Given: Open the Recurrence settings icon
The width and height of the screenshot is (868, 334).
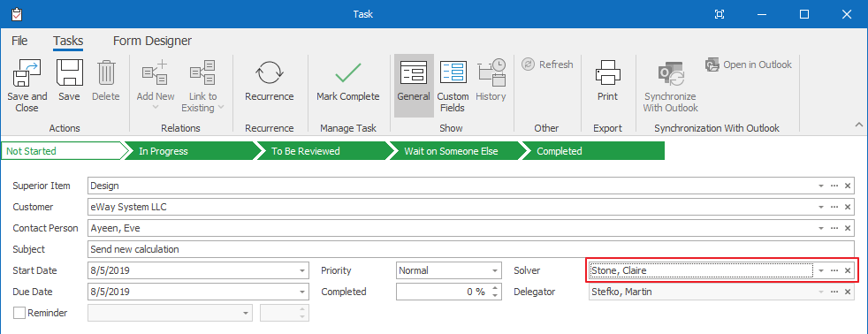Looking at the screenshot, I should click(x=269, y=73).
